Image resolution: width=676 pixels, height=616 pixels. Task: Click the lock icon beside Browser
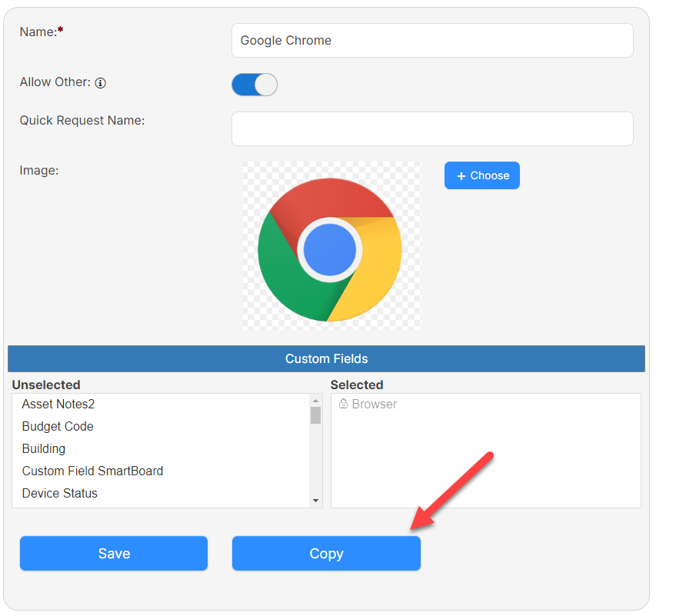343,404
